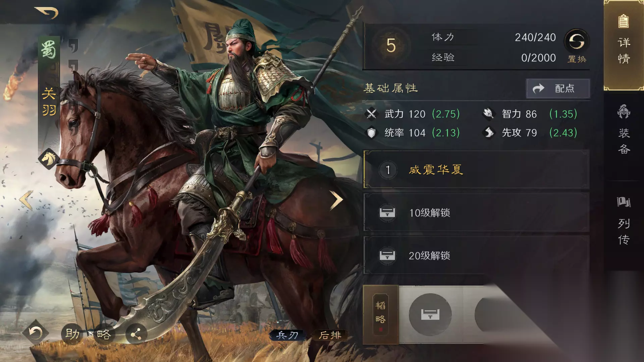This screenshot has width=644, height=362.
Task: Toggle the 兵刃 tag
Action: tap(287, 335)
